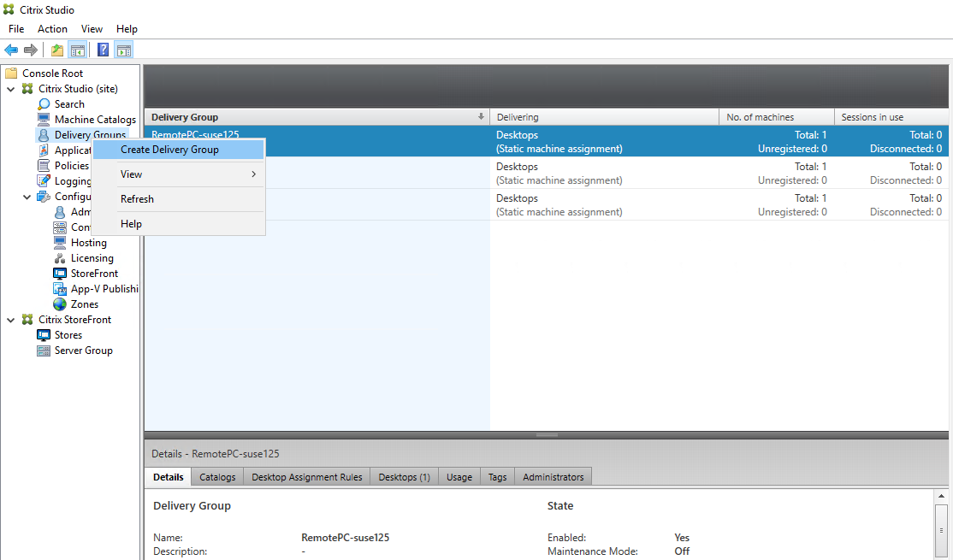Collapse the Citrix Studio (site) node
Screen dimensions: 953x560
11,89
